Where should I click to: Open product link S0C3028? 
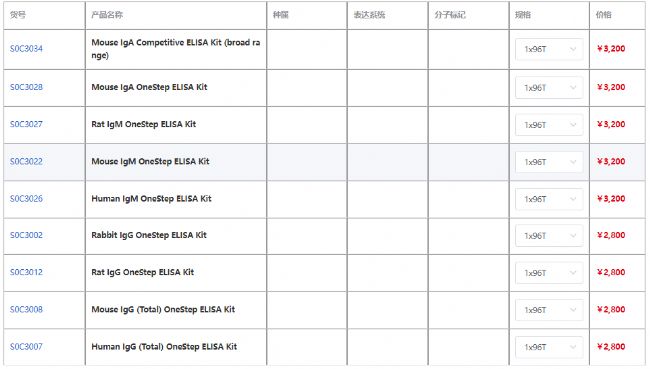click(x=26, y=87)
